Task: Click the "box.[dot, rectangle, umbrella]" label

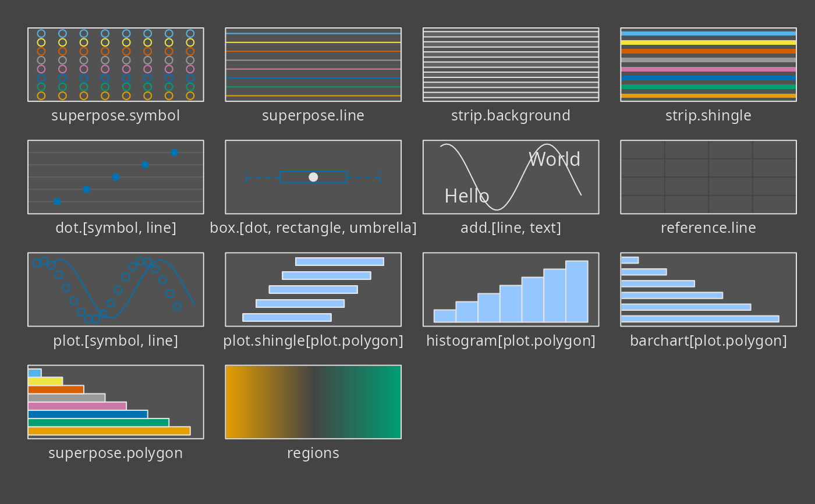Action: point(313,228)
